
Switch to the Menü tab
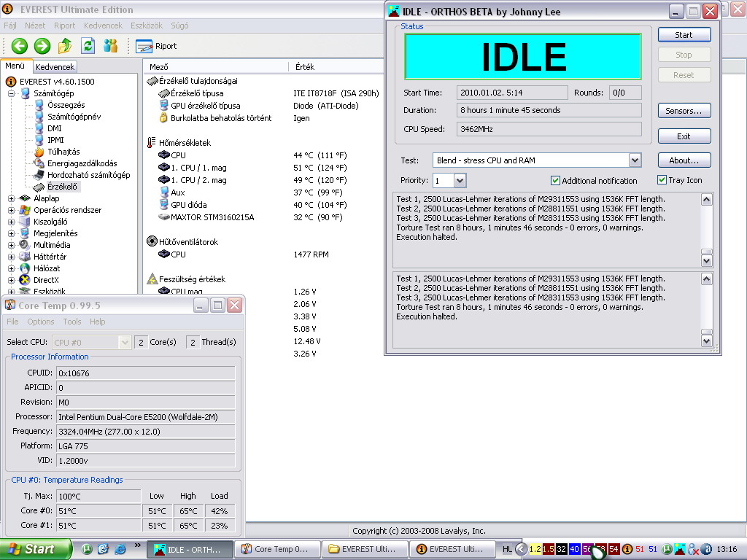pos(15,66)
